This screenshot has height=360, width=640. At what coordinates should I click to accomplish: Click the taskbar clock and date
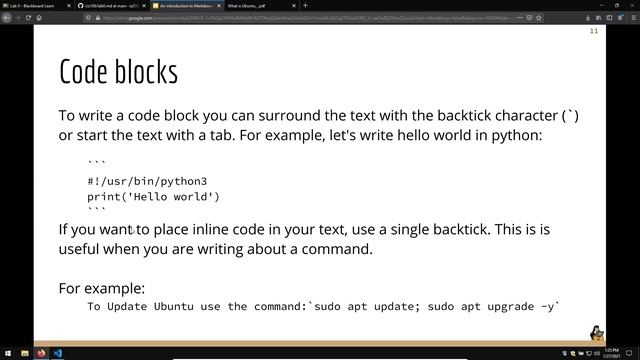click(x=611, y=353)
